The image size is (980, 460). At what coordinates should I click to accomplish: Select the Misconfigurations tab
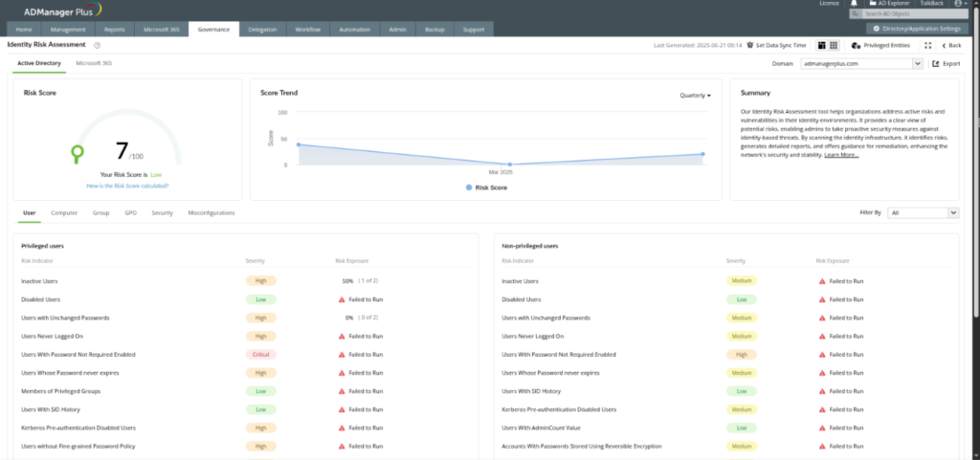[x=212, y=212]
